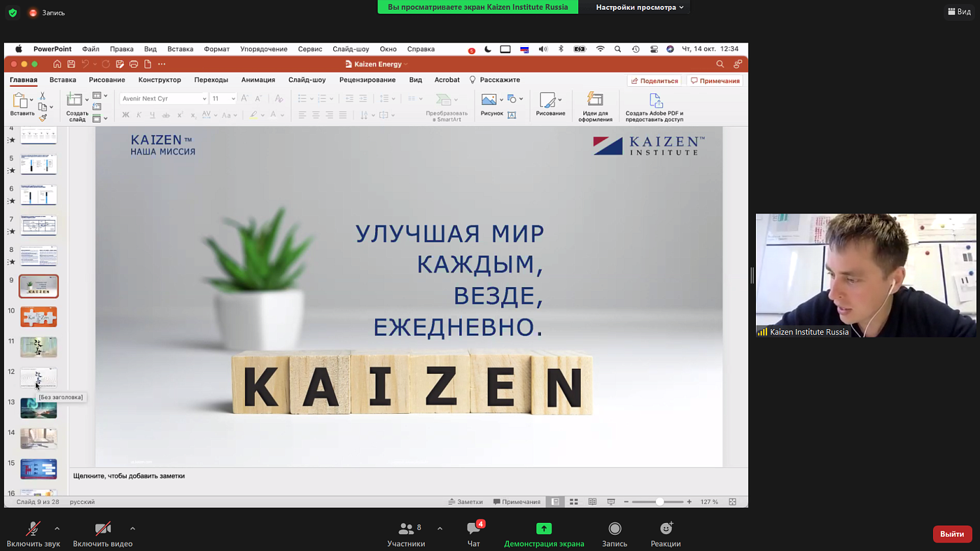The height and width of the screenshot is (551, 980).
Task: Click the Decrease Font Size icon
Action: coord(259,99)
